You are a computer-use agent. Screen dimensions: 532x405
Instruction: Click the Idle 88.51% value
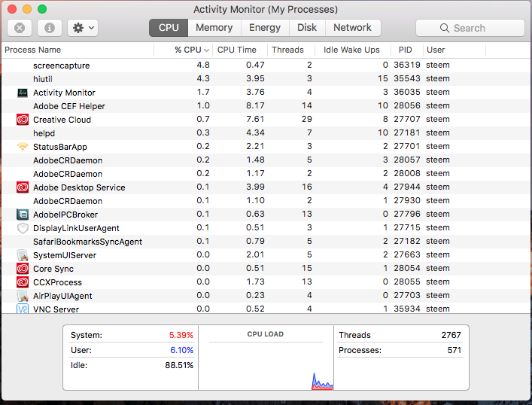[179, 365]
